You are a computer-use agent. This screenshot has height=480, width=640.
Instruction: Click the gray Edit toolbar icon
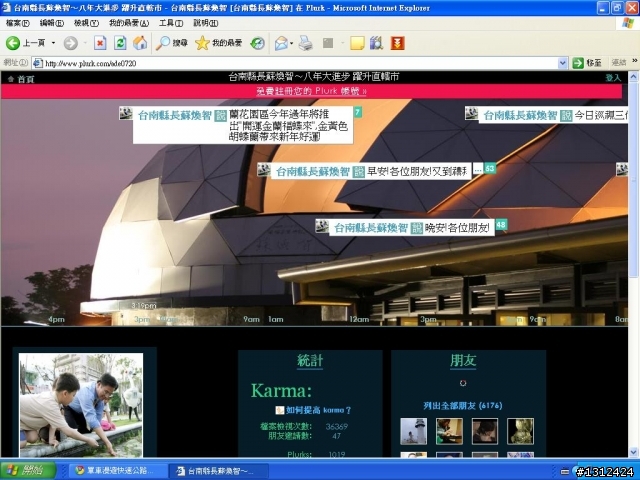328,43
